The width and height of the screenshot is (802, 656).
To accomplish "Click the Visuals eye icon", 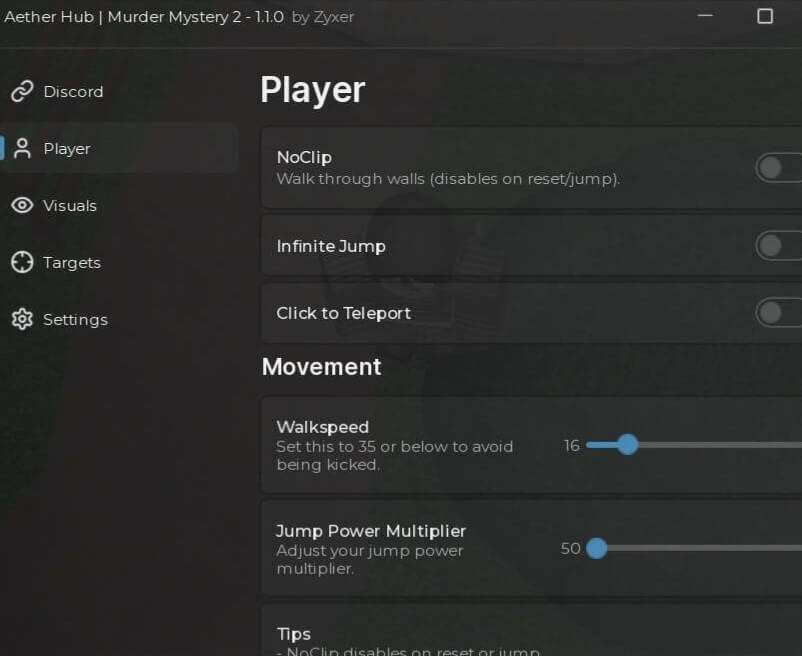I will tap(22, 206).
